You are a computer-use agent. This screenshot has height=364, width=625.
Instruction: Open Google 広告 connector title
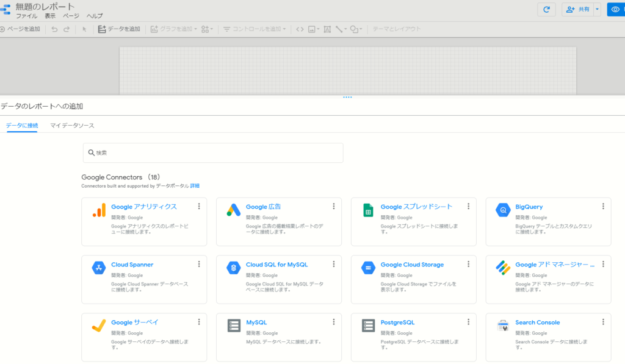[x=263, y=207]
